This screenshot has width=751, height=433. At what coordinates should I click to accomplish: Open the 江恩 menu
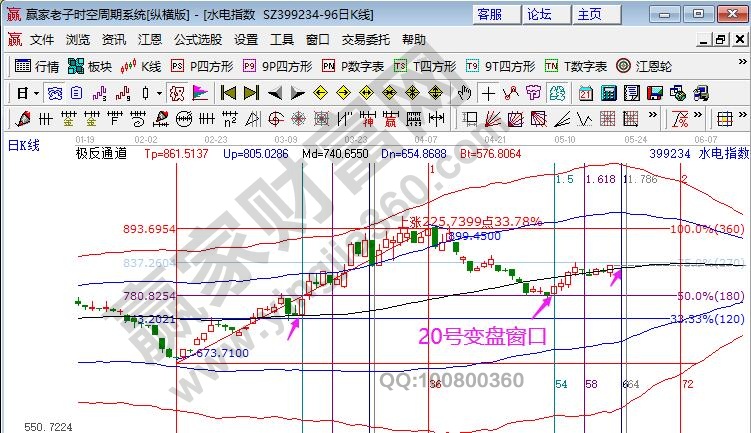pyautogui.click(x=149, y=40)
